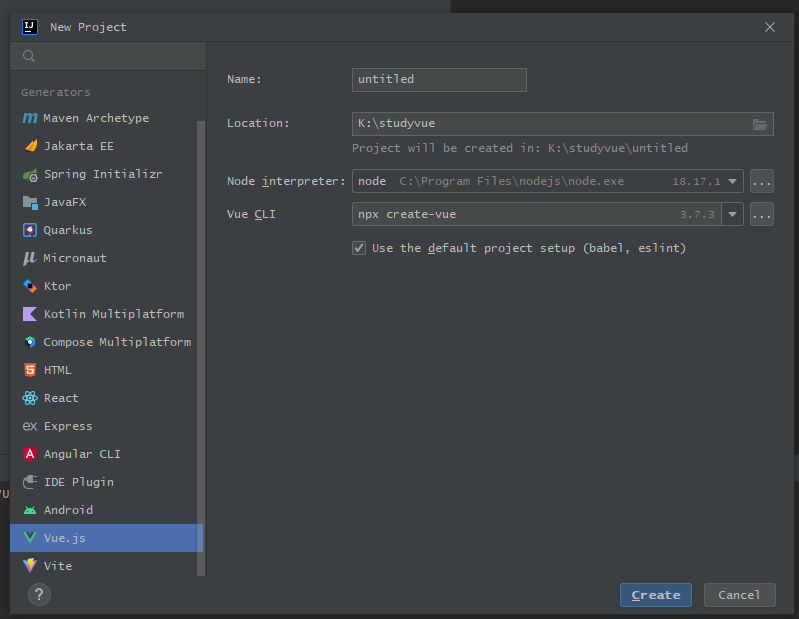Click the IDE Plugin plug icon

coord(30,482)
